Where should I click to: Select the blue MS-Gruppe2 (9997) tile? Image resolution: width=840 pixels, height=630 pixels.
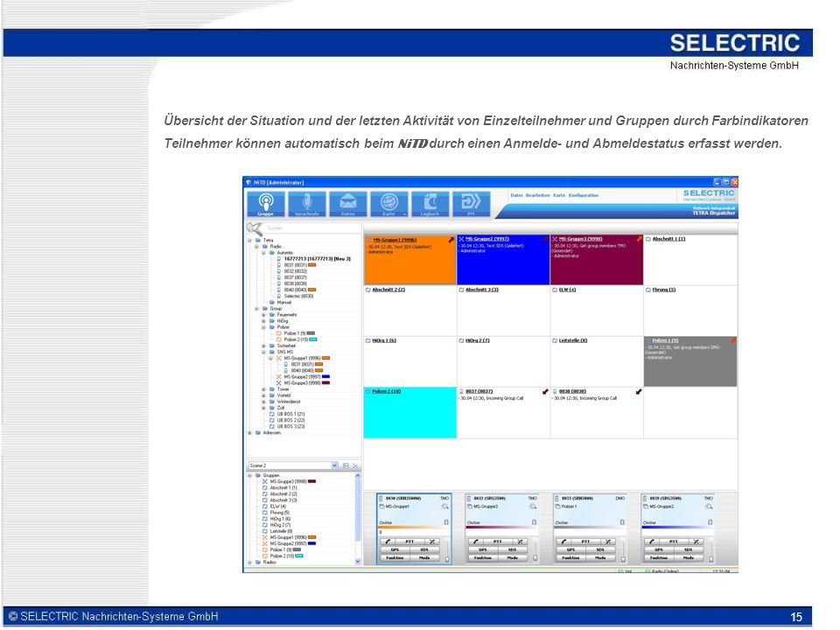(x=503, y=260)
